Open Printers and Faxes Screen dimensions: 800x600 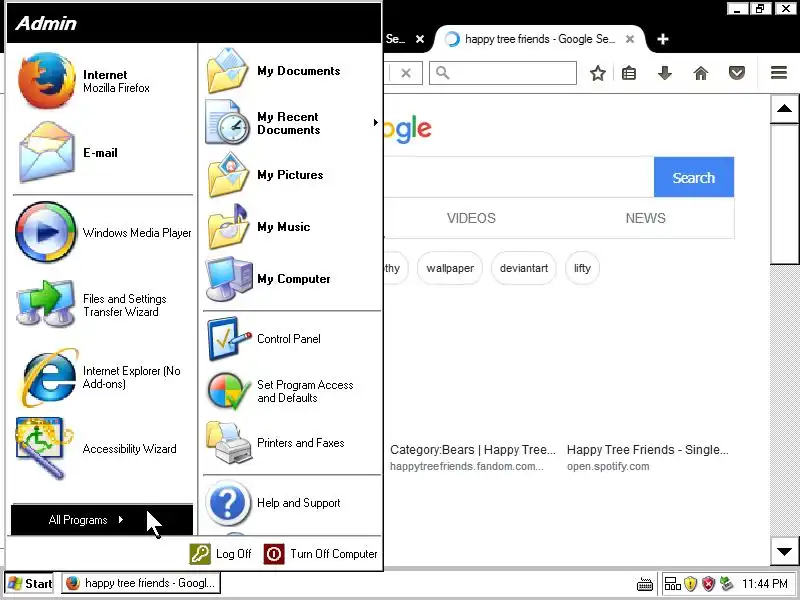pyautogui.click(x=291, y=443)
